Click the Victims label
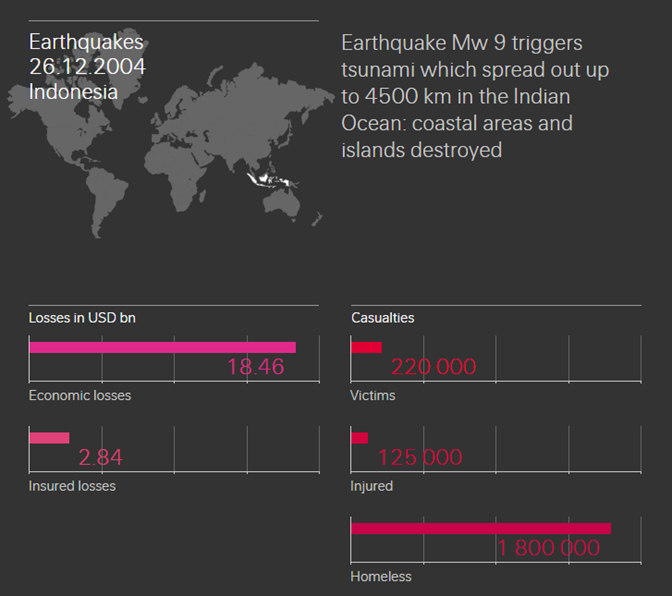This screenshot has height=596, width=672. (373, 395)
